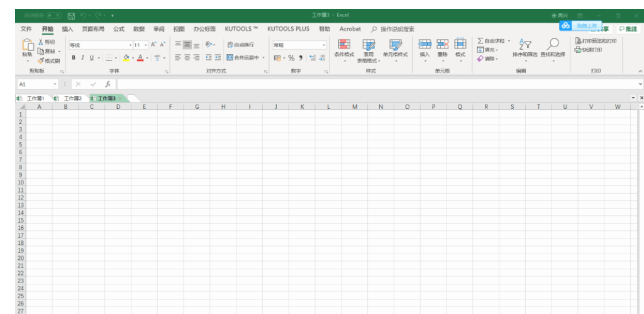This screenshot has height=314, width=644.
Task: Center cell text horizontally
Action: [187, 58]
